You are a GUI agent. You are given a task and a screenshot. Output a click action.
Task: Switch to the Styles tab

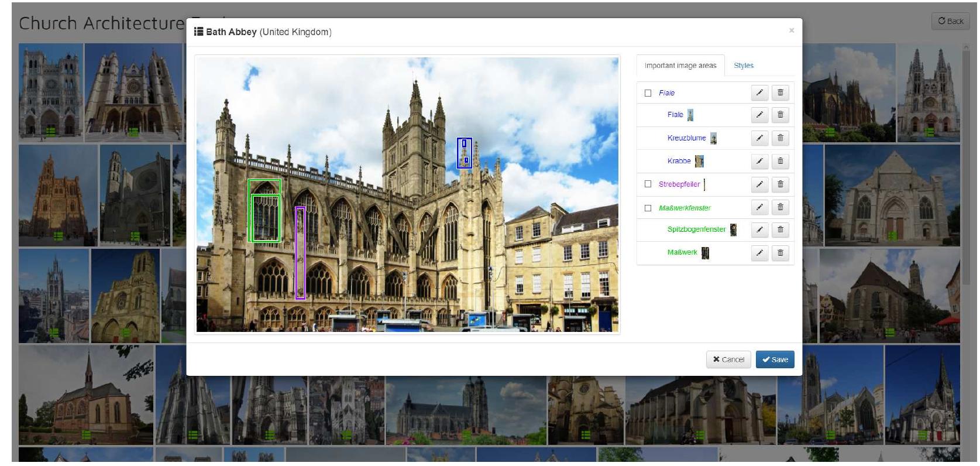coord(744,66)
